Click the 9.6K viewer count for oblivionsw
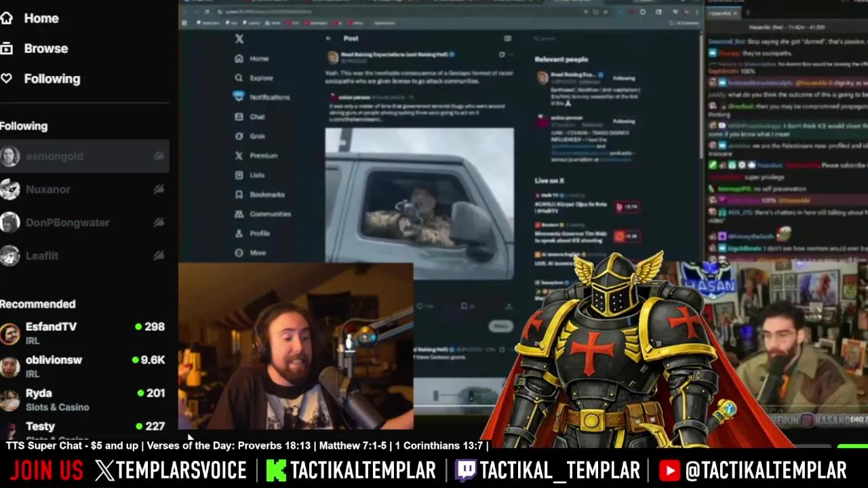The height and width of the screenshot is (488, 868). [153, 360]
